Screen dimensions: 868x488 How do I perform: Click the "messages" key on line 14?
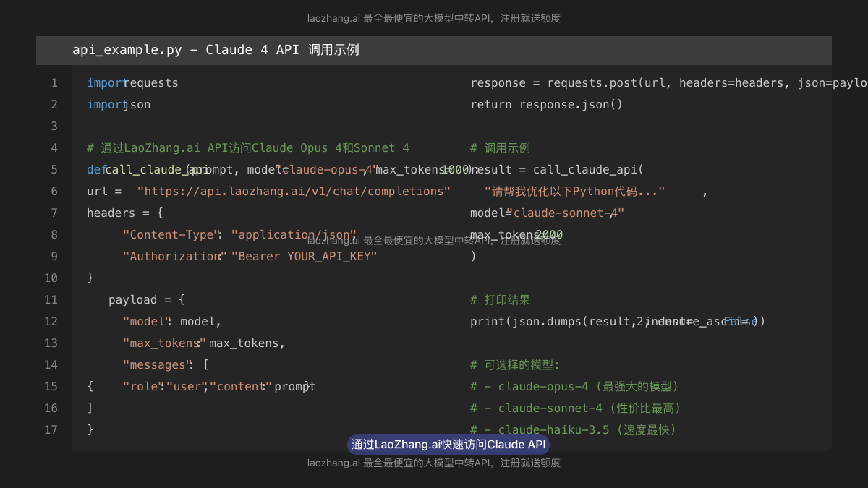pyautogui.click(x=158, y=365)
